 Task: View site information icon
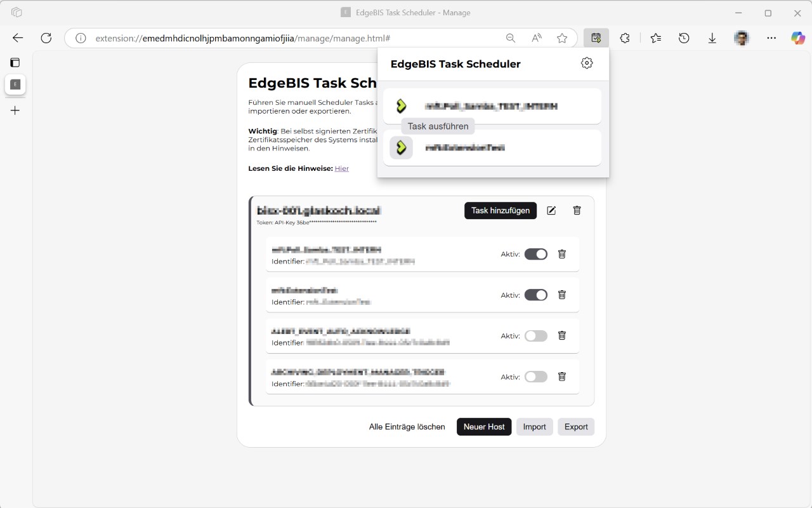point(81,38)
